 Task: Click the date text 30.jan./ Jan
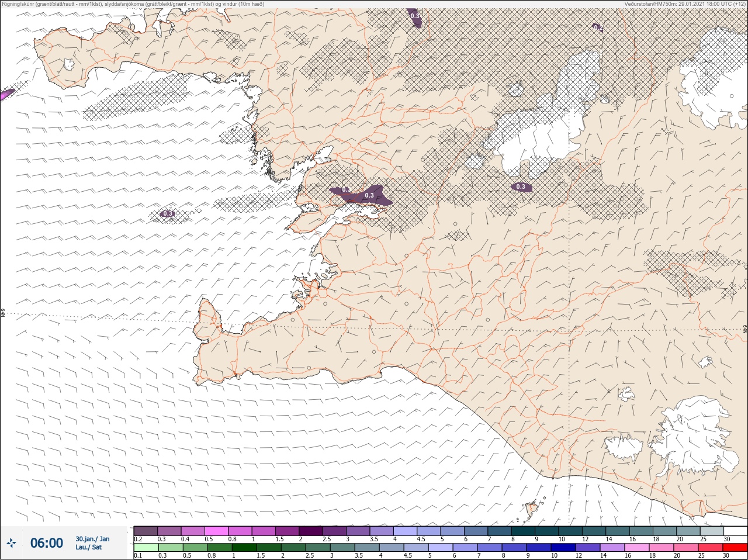(92, 539)
